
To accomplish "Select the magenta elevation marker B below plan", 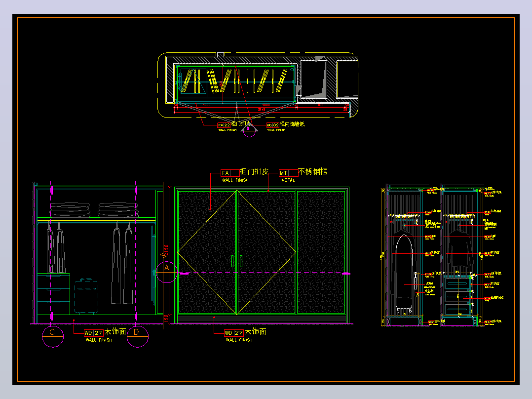I will pos(249,131).
